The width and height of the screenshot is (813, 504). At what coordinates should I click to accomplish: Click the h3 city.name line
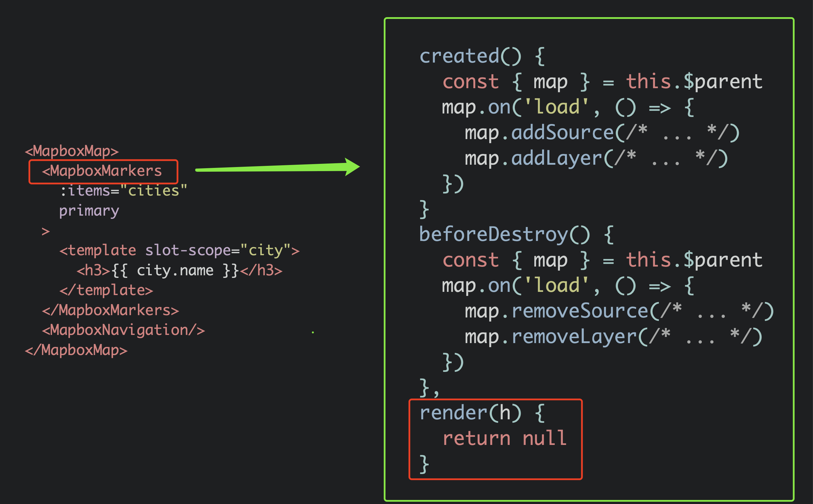point(179,271)
